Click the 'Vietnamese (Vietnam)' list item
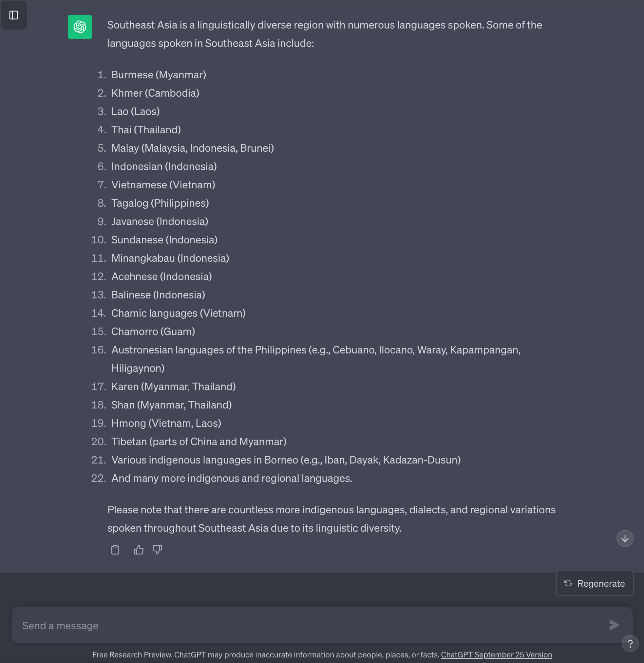 pyautogui.click(x=163, y=185)
